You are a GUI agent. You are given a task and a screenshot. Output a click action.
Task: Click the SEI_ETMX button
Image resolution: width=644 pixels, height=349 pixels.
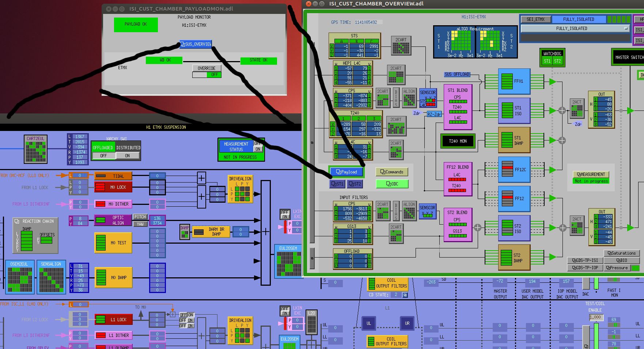click(535, 19)
